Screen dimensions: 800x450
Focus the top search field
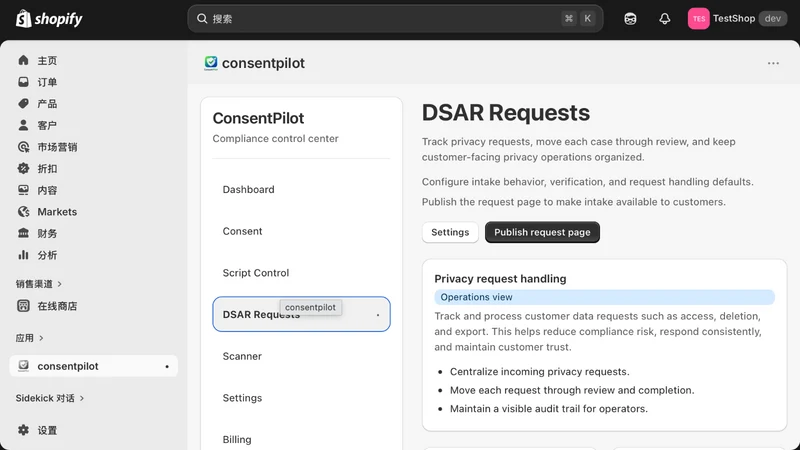click(395, 19)
